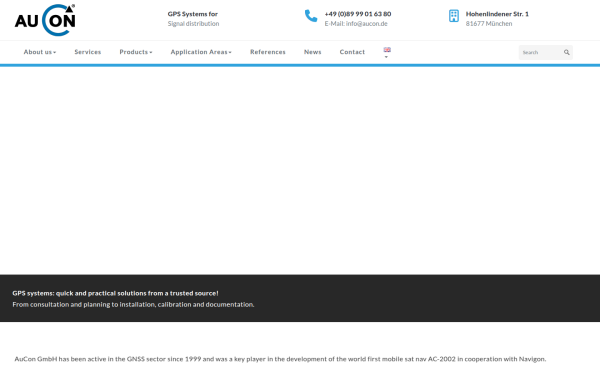Expand the Products dropdown menu
The width and height of the screenshot is (600, 375).
(136, 52)
